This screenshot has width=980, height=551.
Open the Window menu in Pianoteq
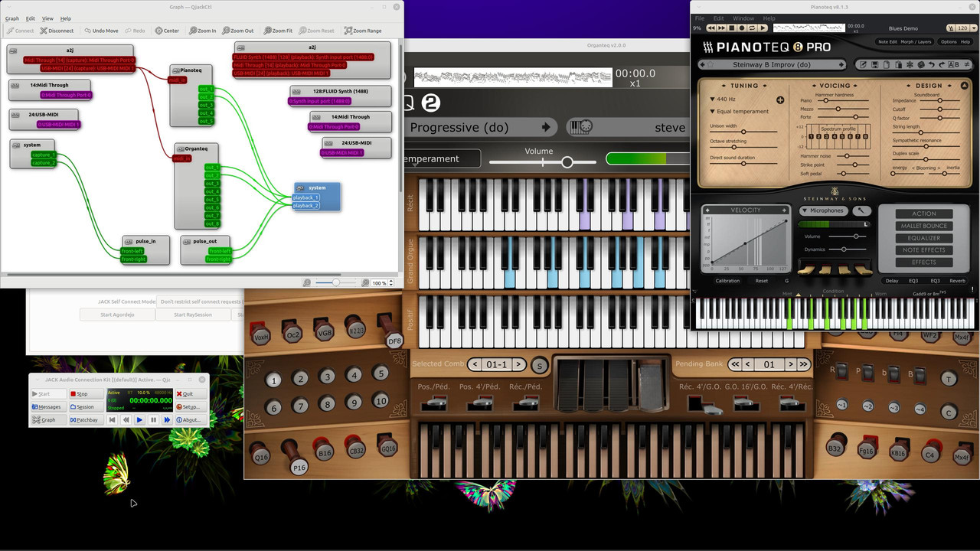[x=743, y=18]
